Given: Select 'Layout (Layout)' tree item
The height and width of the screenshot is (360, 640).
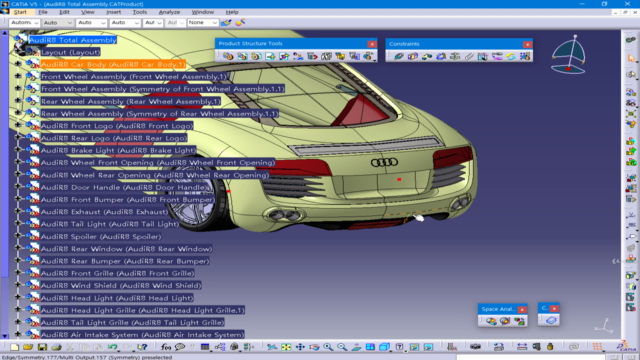Looking at the screenshot, I should pyautogui.click(x=70, y=52).
